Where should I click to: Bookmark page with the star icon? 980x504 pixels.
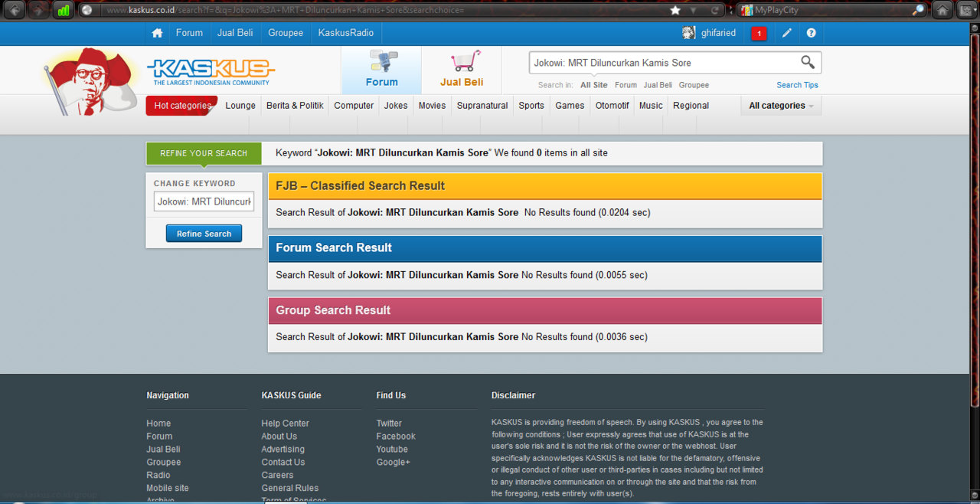pyautogui.click(x=675, y=10)
